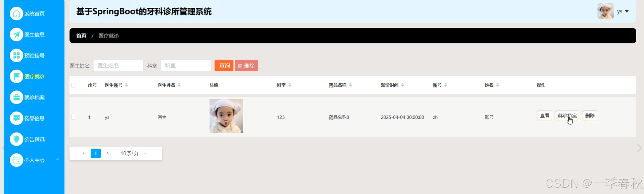Sort by 科室 column arrows
The image size is (644, 194).
pos(290,85)
